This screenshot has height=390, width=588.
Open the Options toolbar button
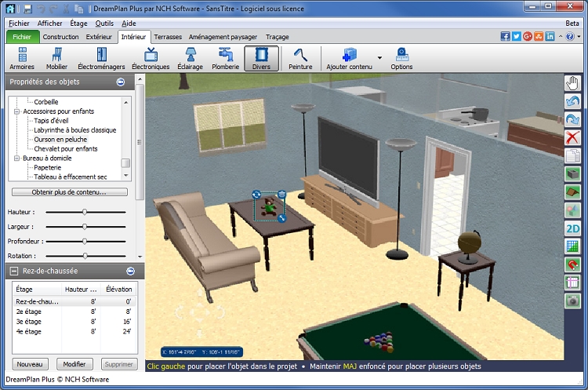click(401, 59)
